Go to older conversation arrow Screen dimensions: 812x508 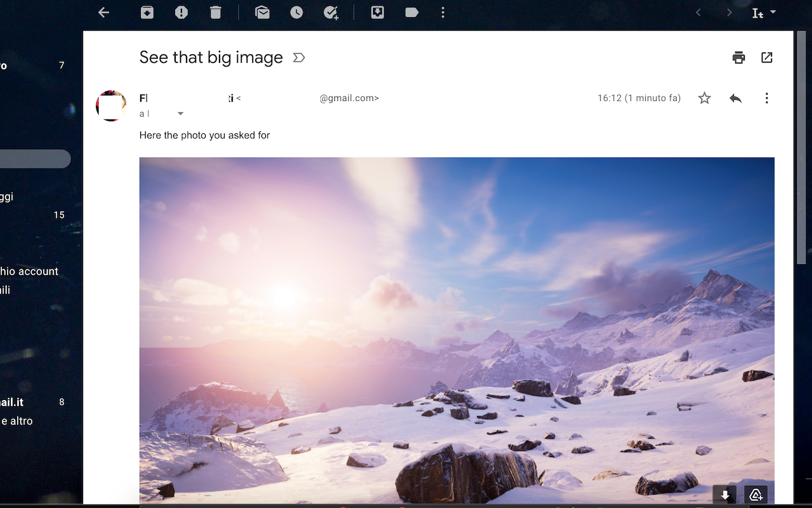[730, 13]
